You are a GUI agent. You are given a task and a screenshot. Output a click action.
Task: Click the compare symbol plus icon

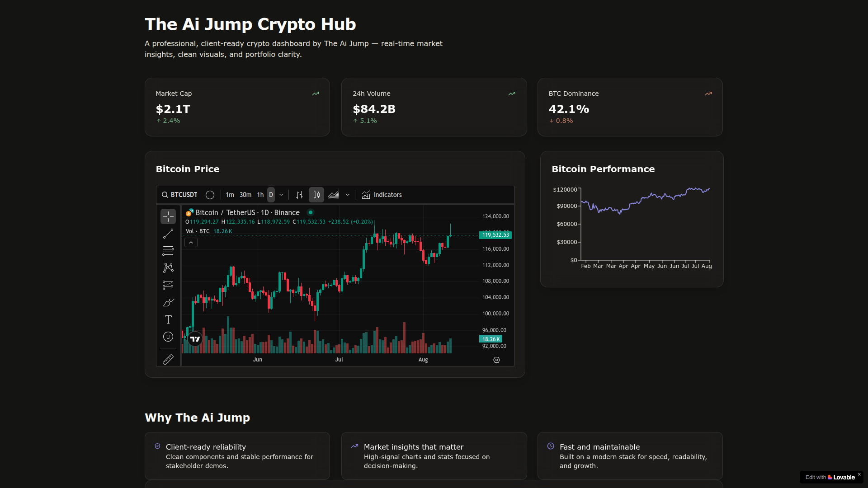(x=210, y=195)
